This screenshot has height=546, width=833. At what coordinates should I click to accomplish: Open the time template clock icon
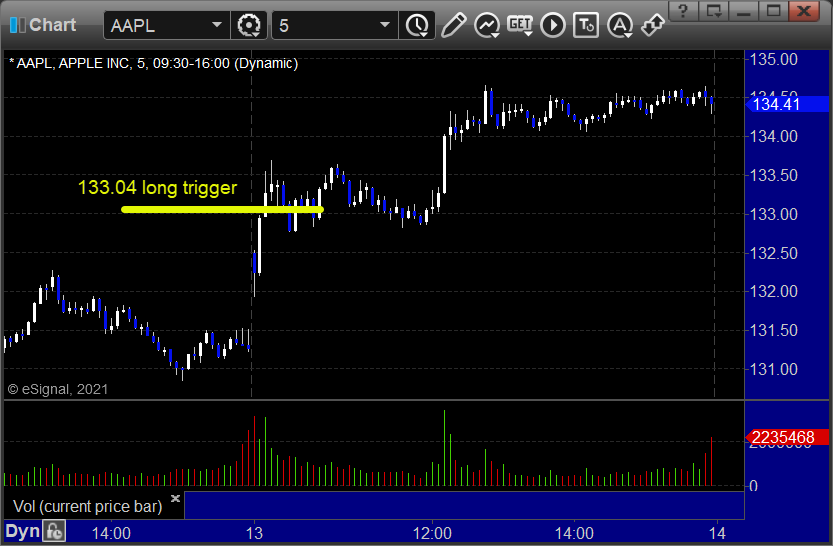[417, 25]
